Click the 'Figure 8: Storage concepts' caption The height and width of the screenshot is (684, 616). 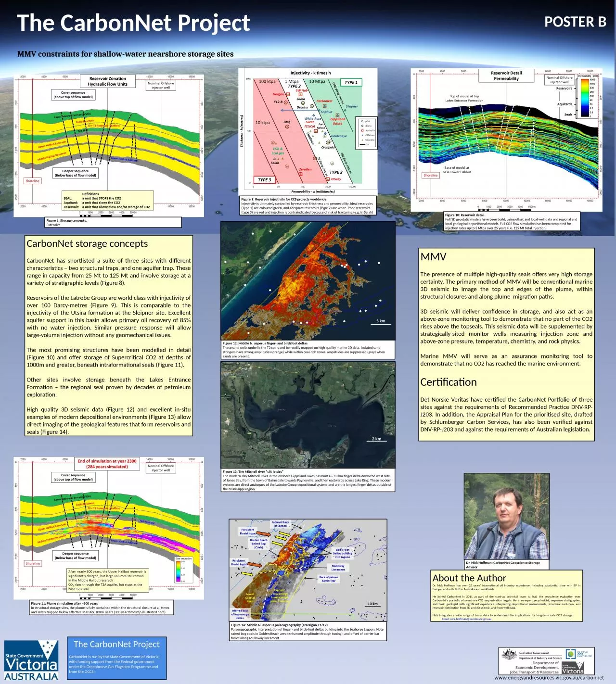(113, 222)
